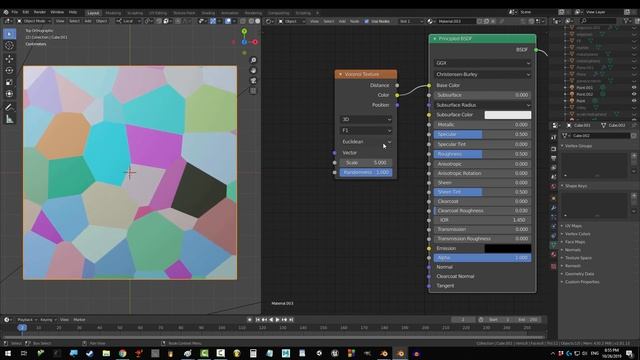Click the Scale field on Voronoi node

click(x=366, y=163)
